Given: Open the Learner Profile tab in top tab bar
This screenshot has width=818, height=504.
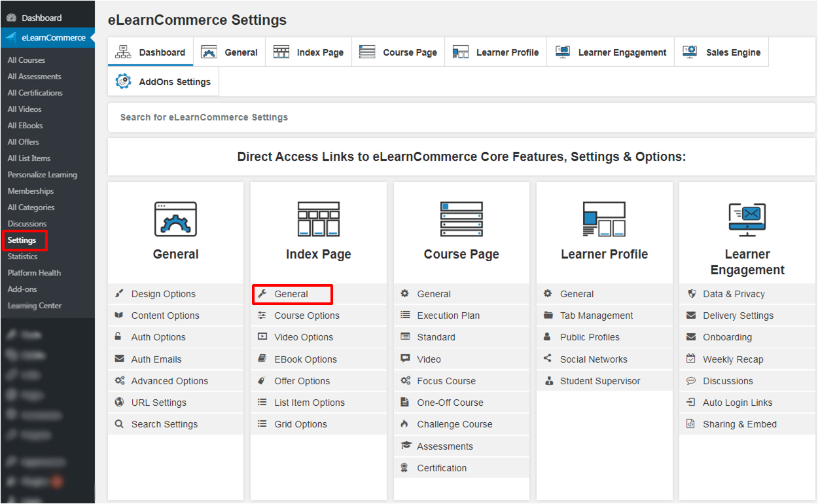Looking at the screenshot, I should point(496,52).
